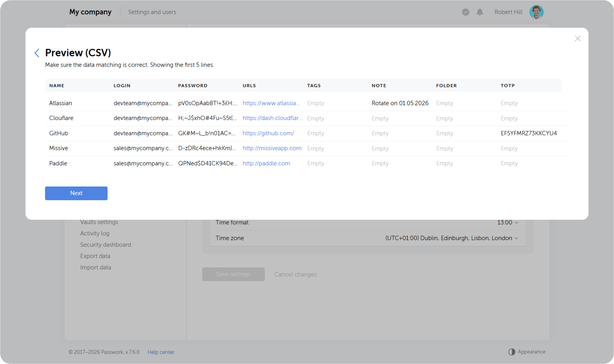Click the Missive password cell

pyautogui.click(x=207, y=148)
